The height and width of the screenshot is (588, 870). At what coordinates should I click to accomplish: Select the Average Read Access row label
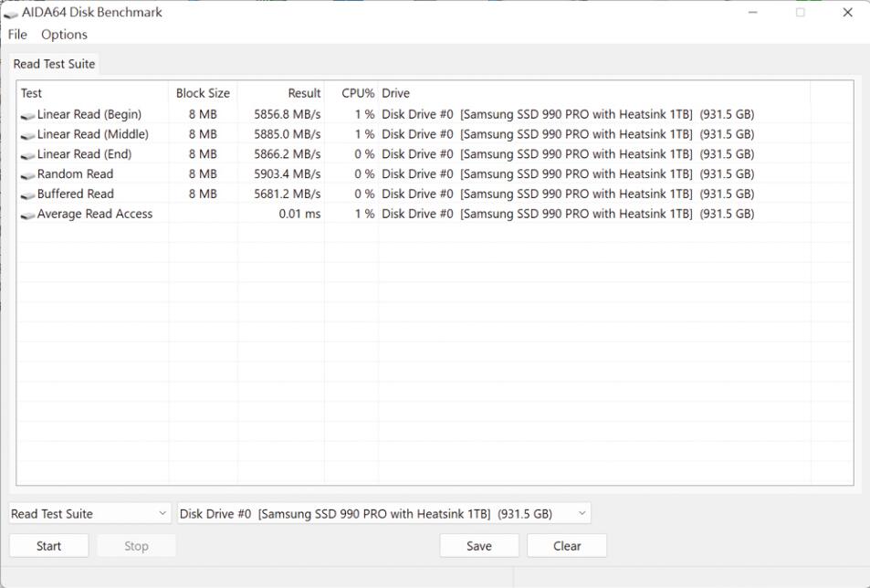click(x=95, y=215)
